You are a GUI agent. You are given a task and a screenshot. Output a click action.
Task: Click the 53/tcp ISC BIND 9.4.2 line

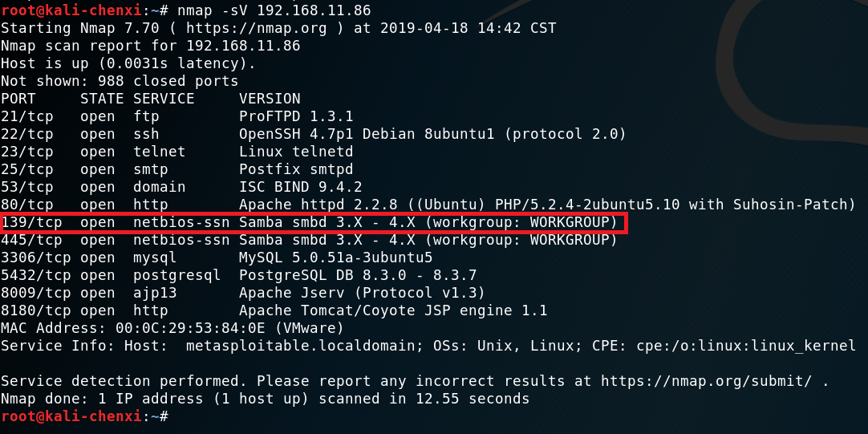coord(181,187)
